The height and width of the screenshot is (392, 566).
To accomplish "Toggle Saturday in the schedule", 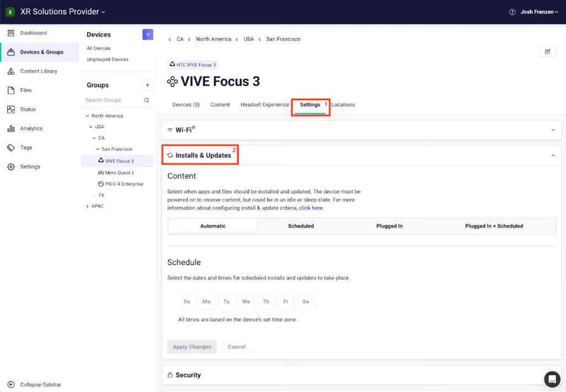I will (306, 301).
